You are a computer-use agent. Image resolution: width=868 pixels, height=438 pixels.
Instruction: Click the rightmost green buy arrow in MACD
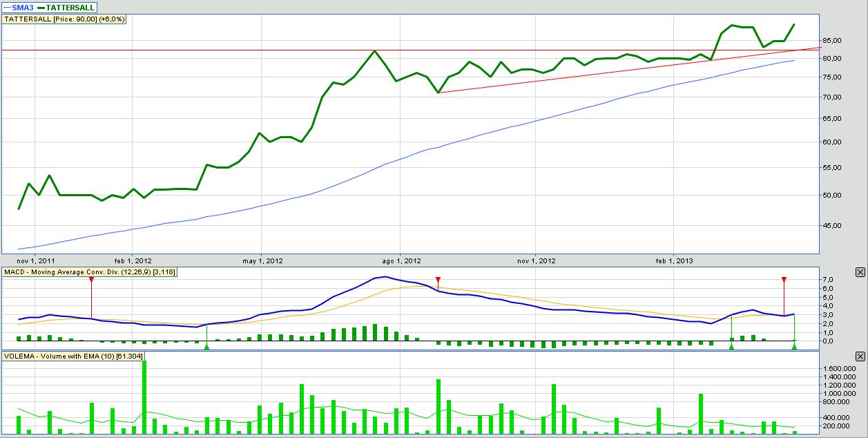click(x=794, y=346)
